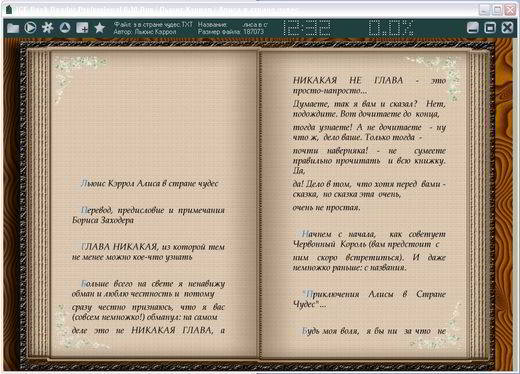Click the line starting 'Больше всего на свете'
Screen dimensions: 520x374
153,284
